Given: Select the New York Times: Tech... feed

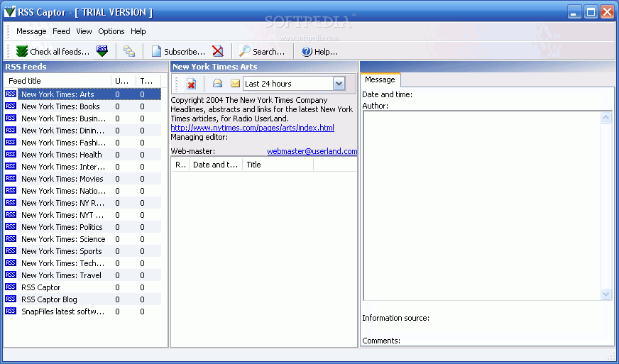Looking at the screenshot, I should tap(83, 263).
